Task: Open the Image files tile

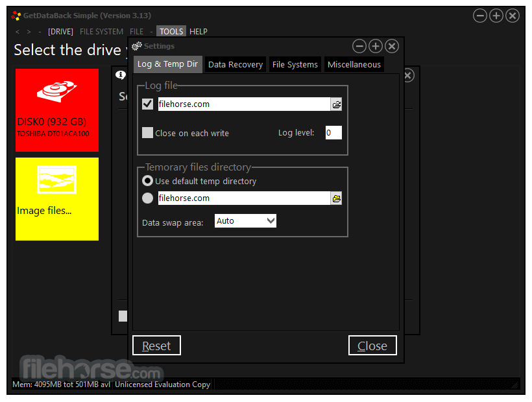Action: [57, 199]
